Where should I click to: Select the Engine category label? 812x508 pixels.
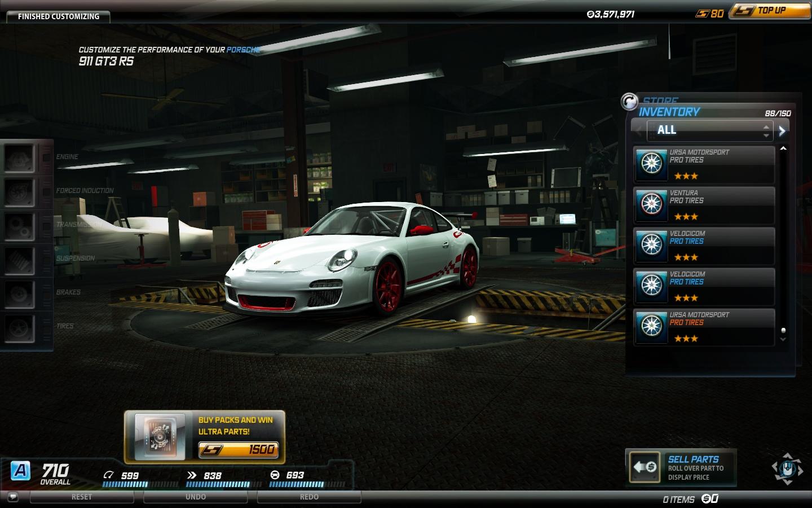[x=67, y=157]
